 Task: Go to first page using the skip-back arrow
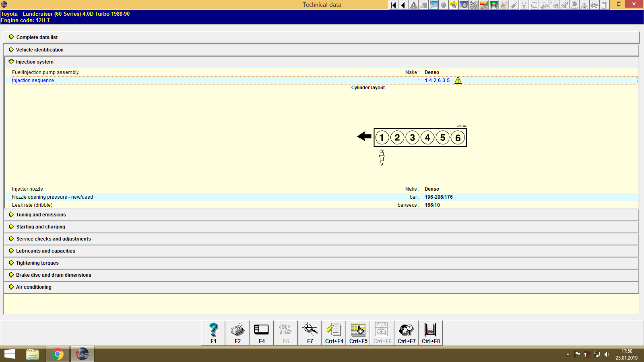(393, 5)
